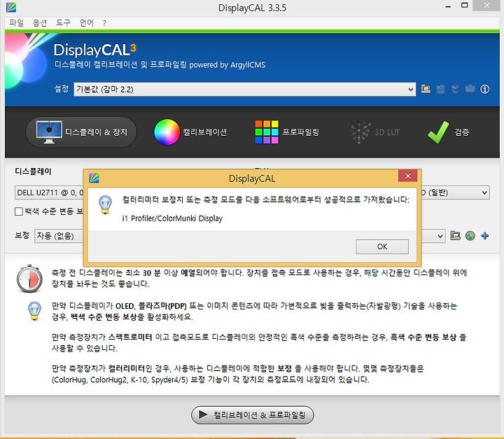Screen dimensions: 504x439
Task: Open the 파일 menu
Action: (x=16, y=23)
